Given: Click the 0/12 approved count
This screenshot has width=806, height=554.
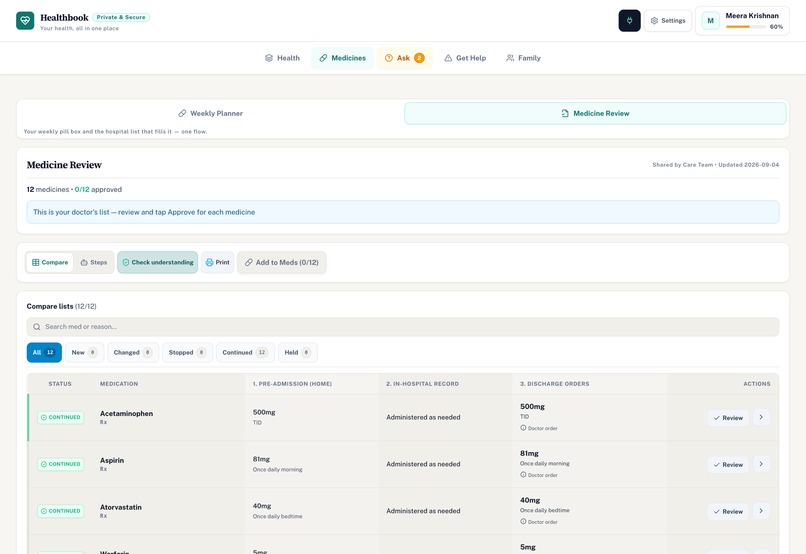Looking at the screenshot, I should coord(98,189).
